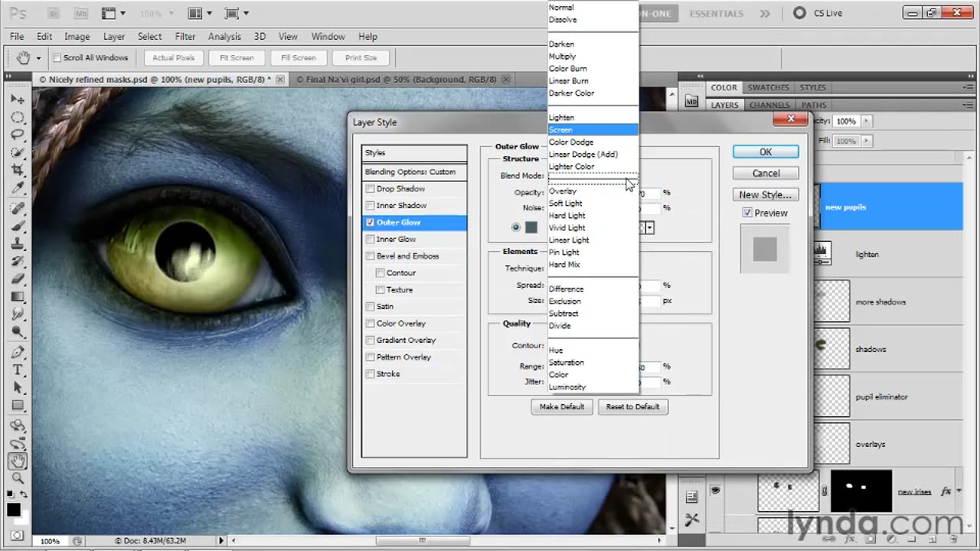980x551 pixels.
Task: Select the Lasso tool
Action: (17, 135)
